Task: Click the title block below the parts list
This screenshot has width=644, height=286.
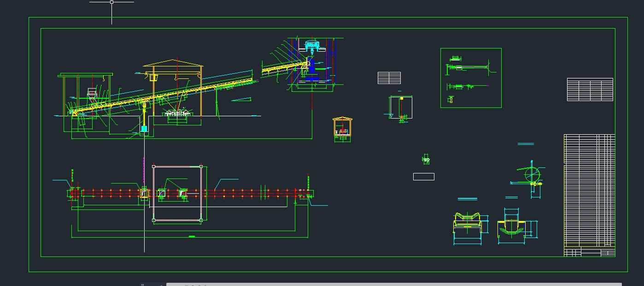Action: (x=589, y=252)
